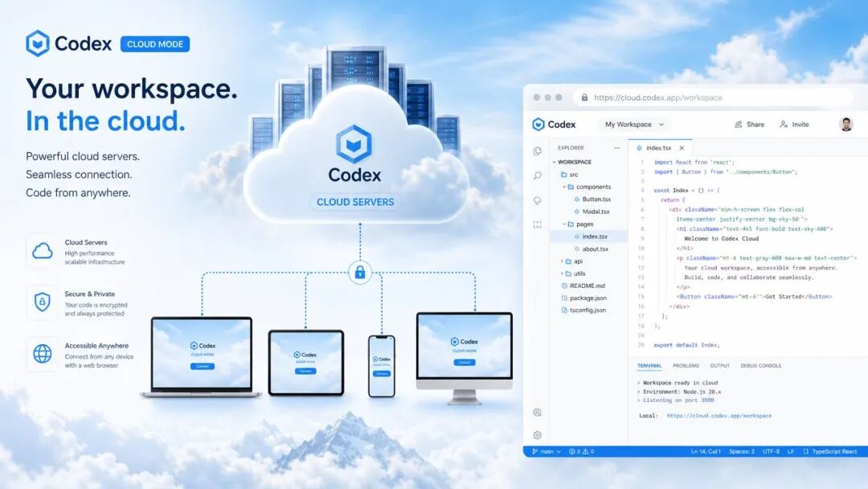This screenshot has height=489, width=868.
Task: Click the Invite button
Action: tap(794, 125)
